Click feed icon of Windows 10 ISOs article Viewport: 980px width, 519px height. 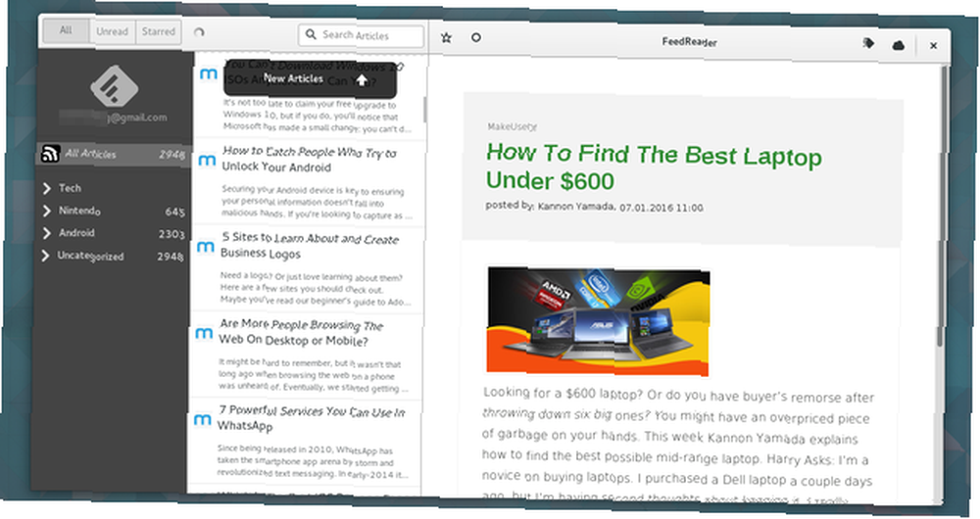[x=208, y=73]
